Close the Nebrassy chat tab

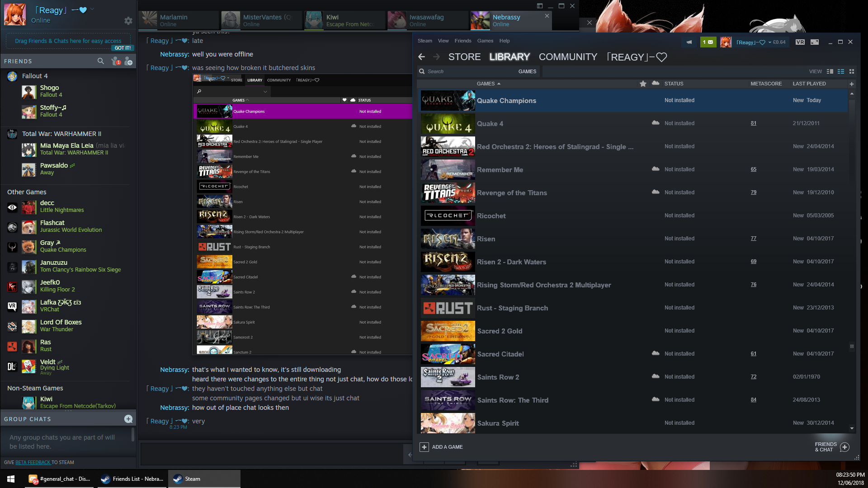tap(547, 16)
